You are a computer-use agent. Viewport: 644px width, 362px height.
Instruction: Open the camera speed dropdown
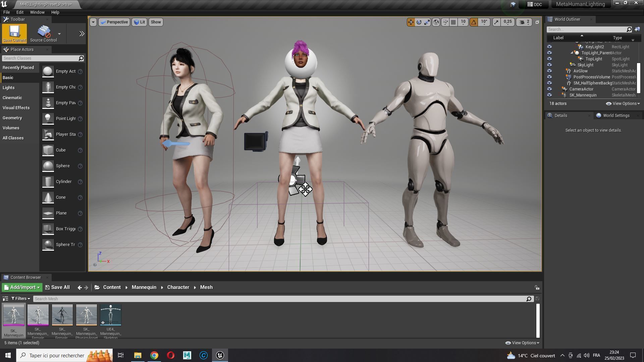(x=524, y=22)
